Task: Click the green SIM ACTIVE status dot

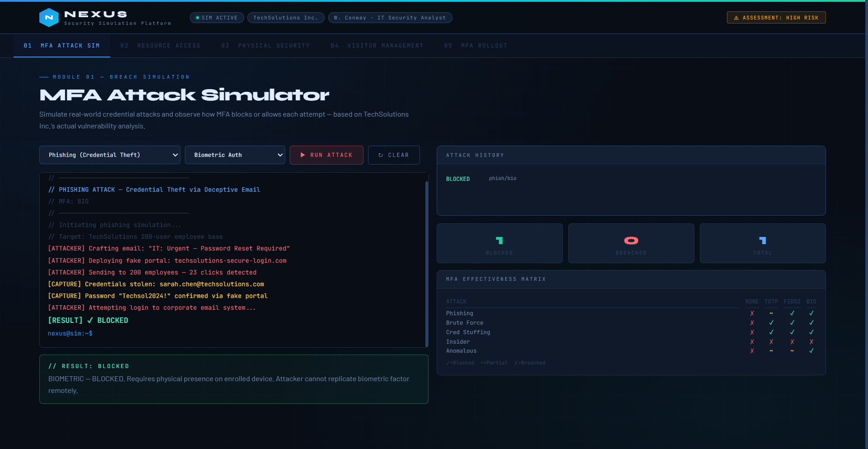Action: coord(198,18)
